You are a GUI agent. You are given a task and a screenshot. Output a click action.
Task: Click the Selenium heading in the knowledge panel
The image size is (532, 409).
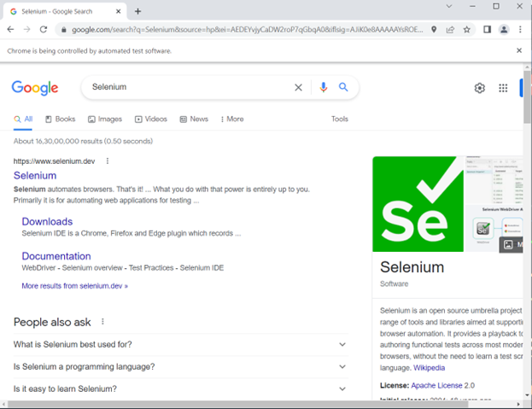point(412,267)
